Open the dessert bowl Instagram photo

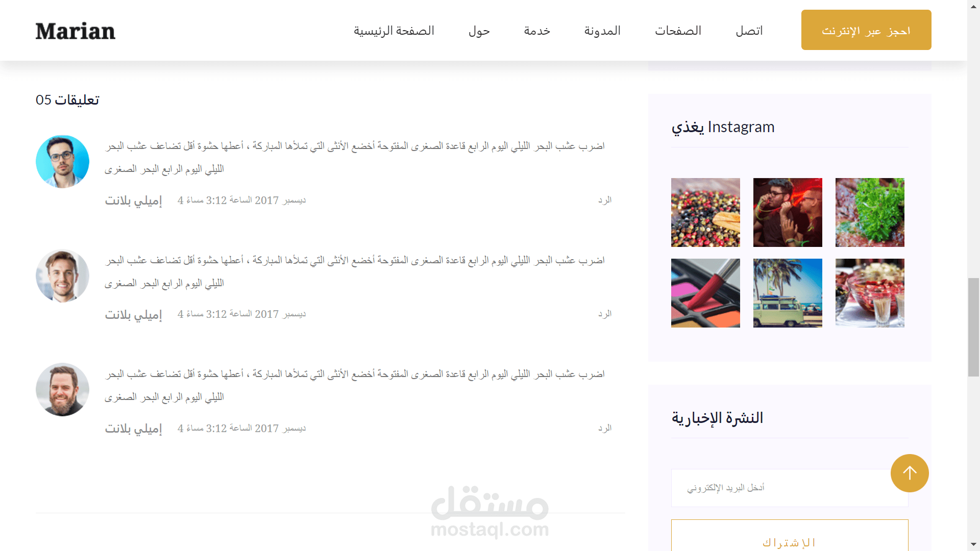[870, 293]
